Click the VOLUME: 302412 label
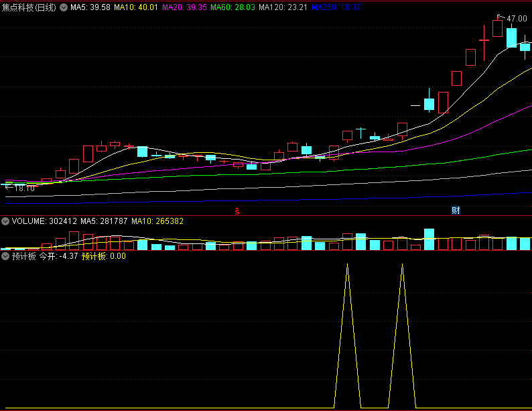 pyautogui.click(x=44, y=221)
